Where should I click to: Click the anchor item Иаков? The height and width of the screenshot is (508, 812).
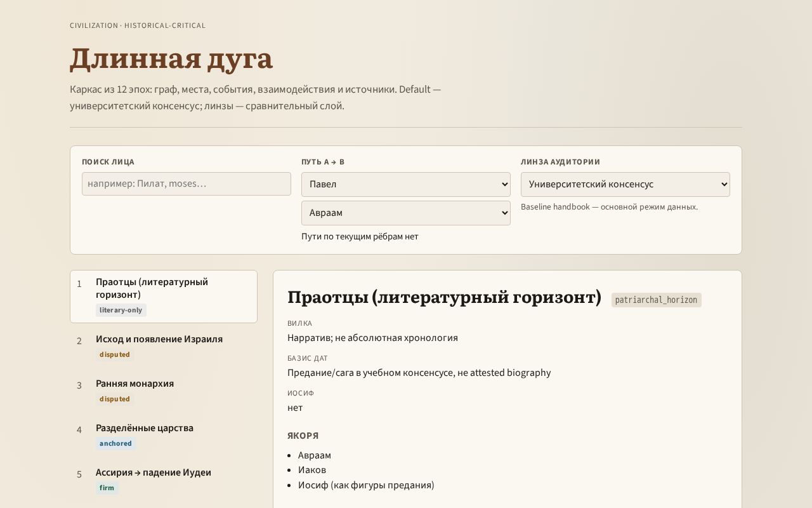tap(312, 470)
